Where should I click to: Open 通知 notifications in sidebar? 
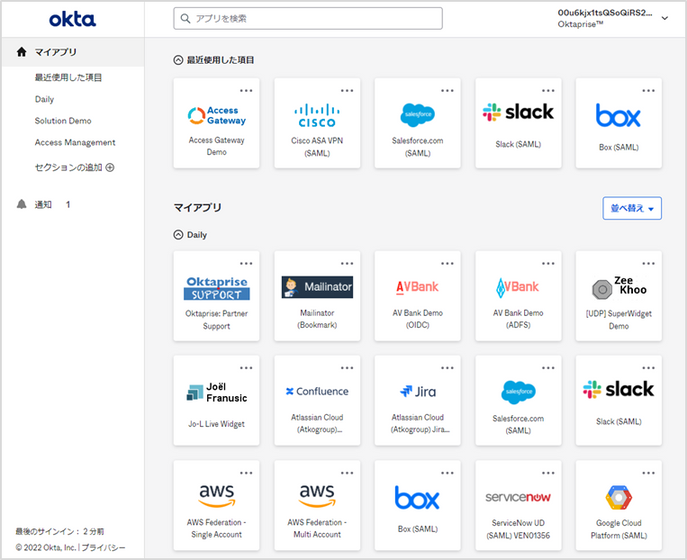coord(43,205)
